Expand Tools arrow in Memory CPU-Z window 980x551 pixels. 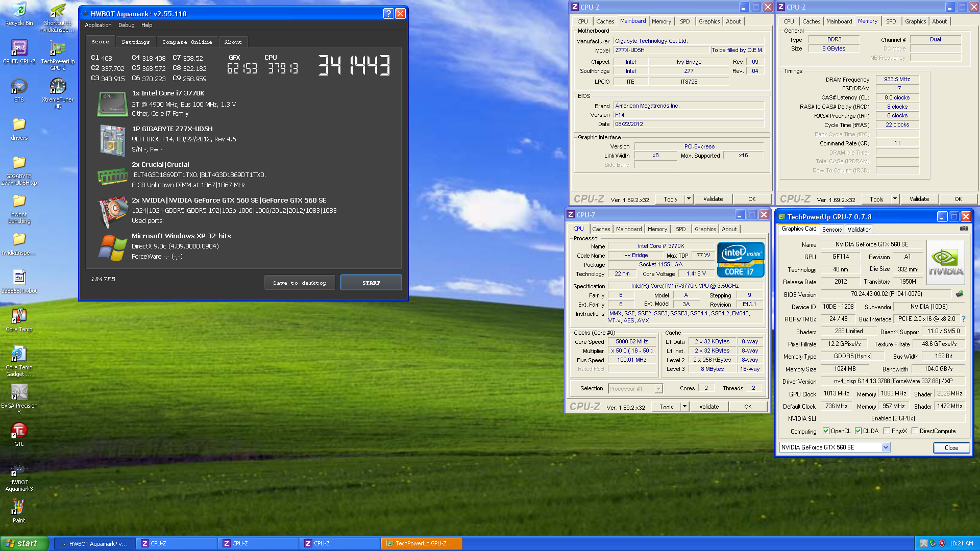(895, 199)
